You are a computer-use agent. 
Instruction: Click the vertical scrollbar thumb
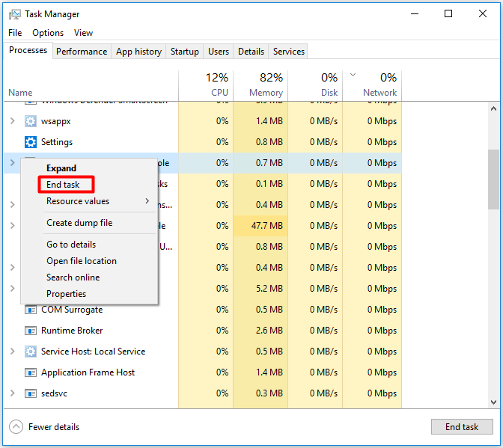[x=493, y=179]
